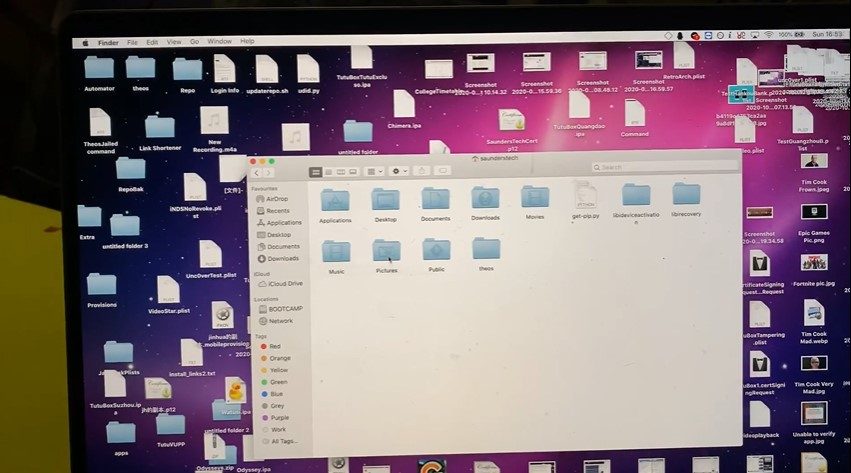
Task: Filter by the Orange tag
Action: (276, 358)
